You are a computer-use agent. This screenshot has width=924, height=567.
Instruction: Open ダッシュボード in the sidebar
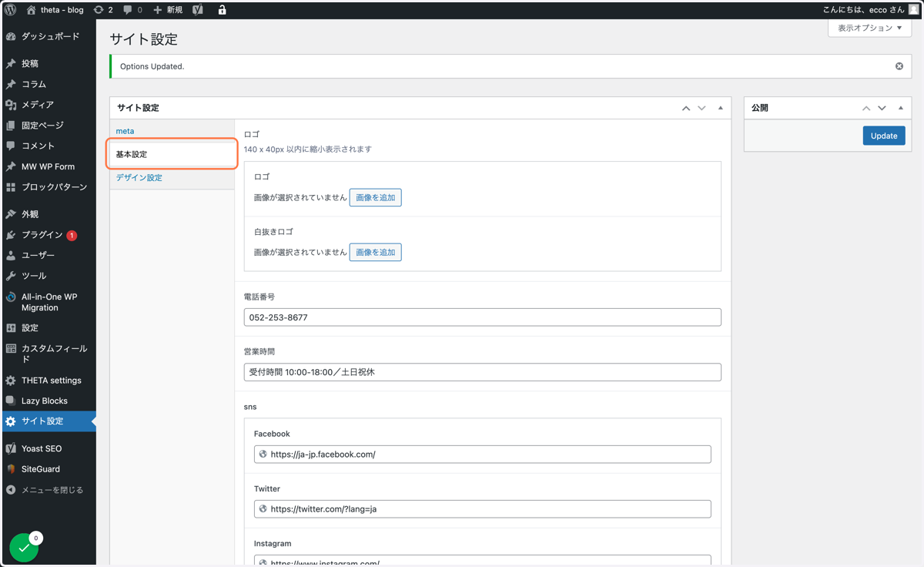point(49,36)
